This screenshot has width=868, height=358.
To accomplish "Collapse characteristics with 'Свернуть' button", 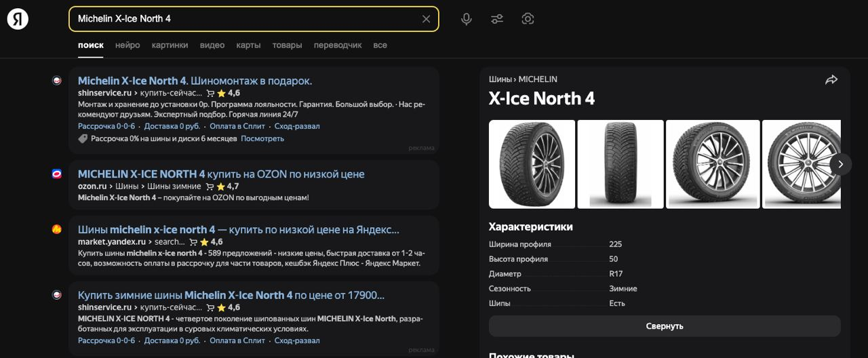I will click(x=665, y=326).
